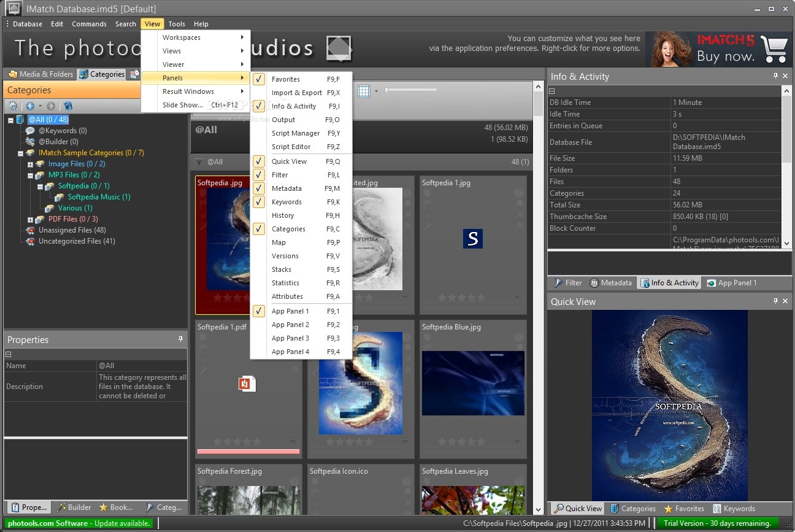Open Workspaces submenu in View menu
This screenshot has width=795, height=532.
(x=196, y=37)
